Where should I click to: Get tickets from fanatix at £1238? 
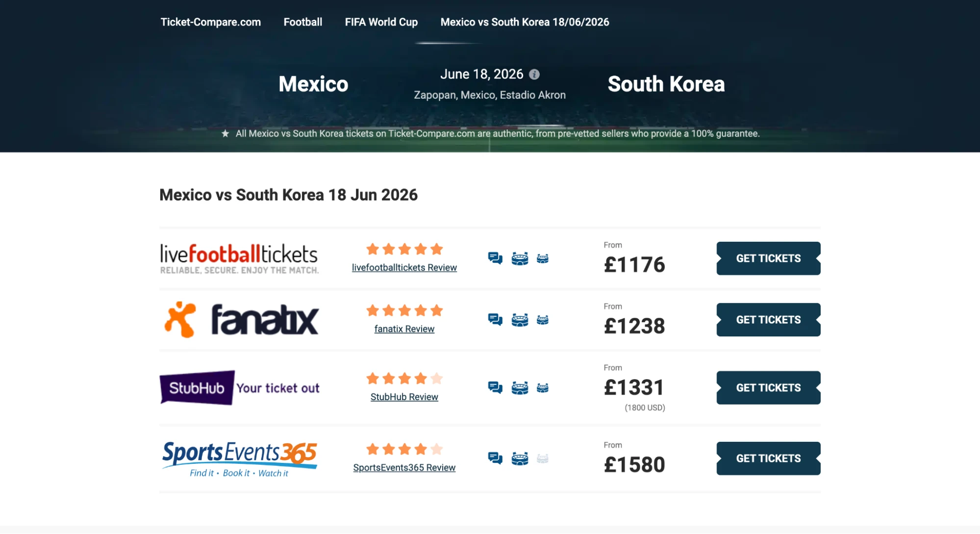[x=768, y=320]
